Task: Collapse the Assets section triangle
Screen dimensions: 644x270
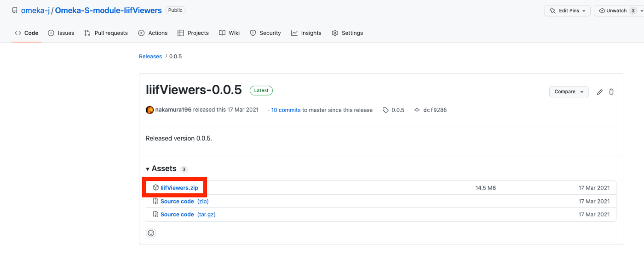Action: click(x=148, y=169)
